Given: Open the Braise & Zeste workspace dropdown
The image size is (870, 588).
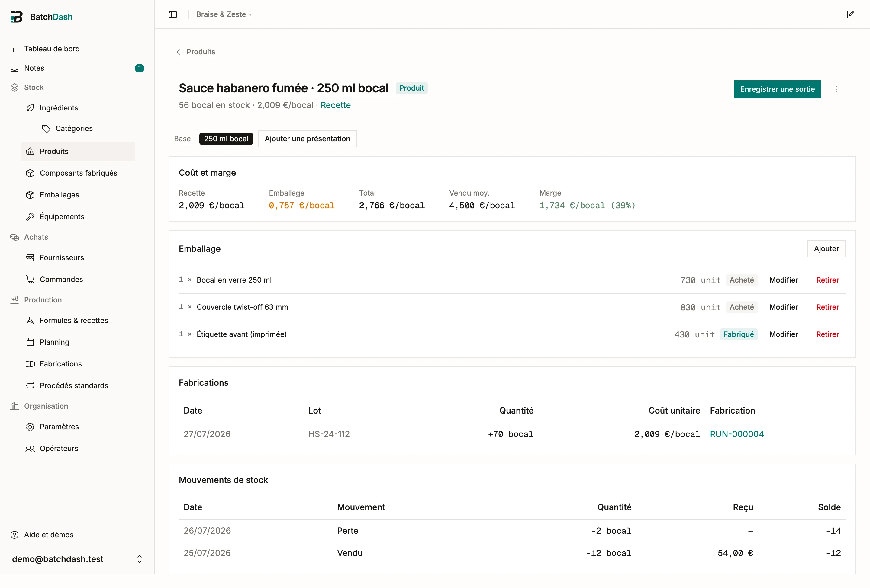Looking at the screenshot, I should click(224, 14).
